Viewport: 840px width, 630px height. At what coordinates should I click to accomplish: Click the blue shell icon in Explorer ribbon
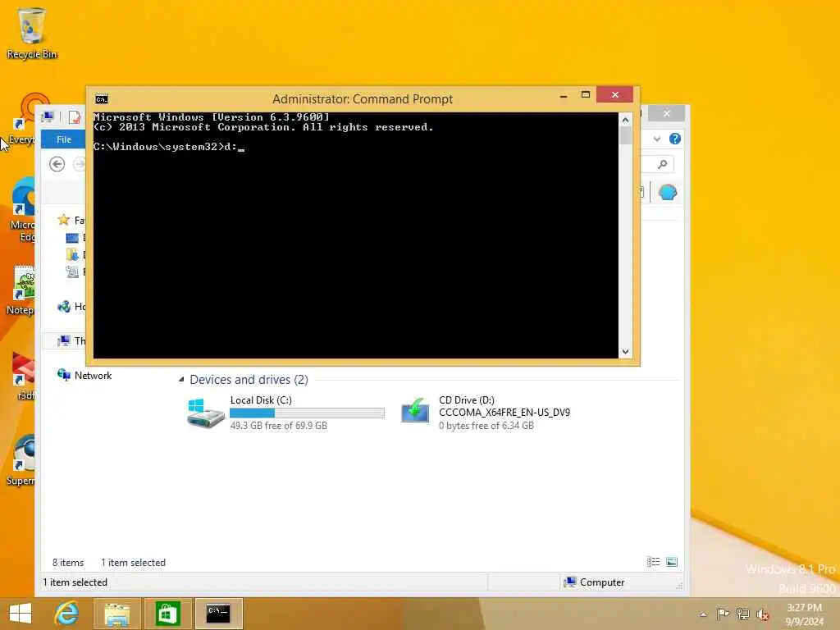tap(668, 192)
